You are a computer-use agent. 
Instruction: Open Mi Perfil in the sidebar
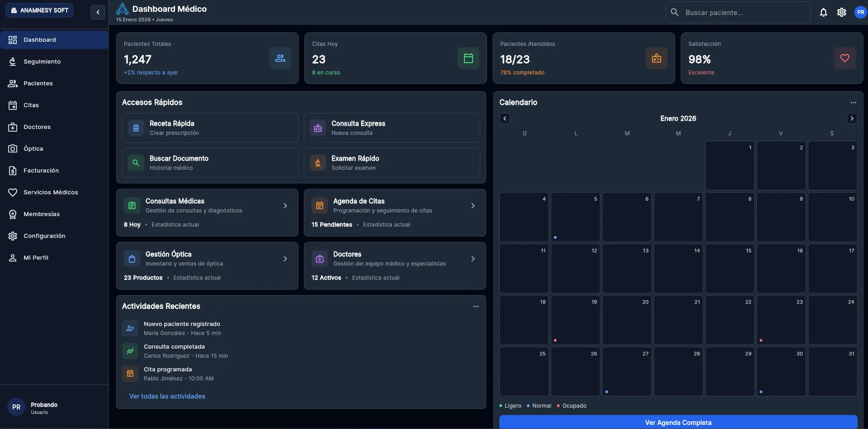[x=54, y=258]
